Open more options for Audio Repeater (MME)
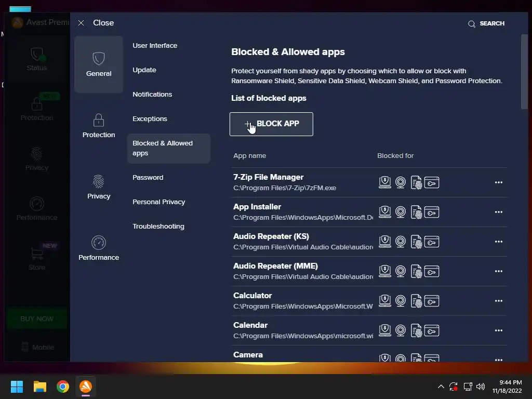The width and height of the screenshot is (532, 399). pos(498,271)
